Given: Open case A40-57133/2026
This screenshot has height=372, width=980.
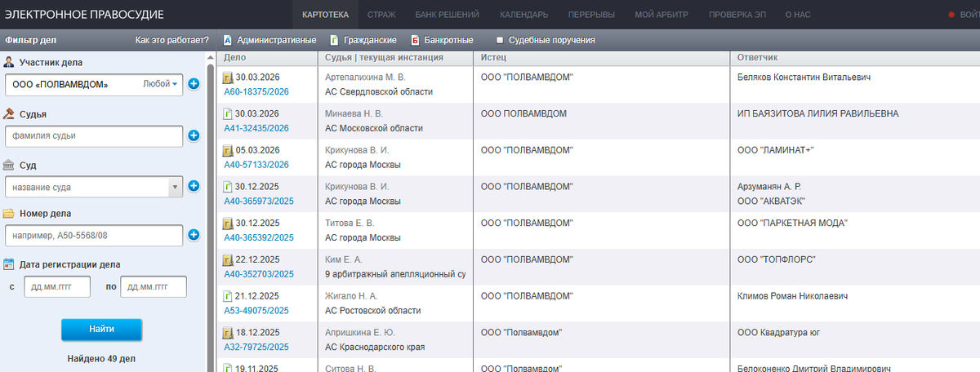Looking at the screenshot, I should pos(256,165).
